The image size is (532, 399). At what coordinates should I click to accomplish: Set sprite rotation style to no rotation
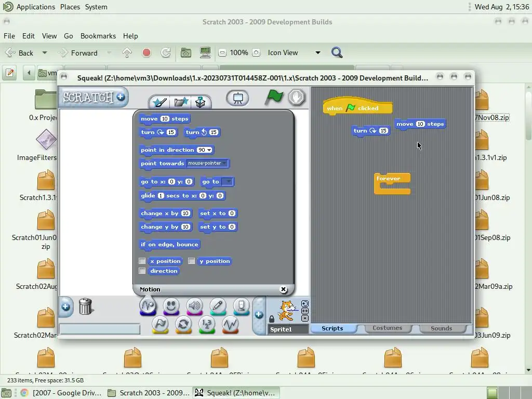(305, 318)
